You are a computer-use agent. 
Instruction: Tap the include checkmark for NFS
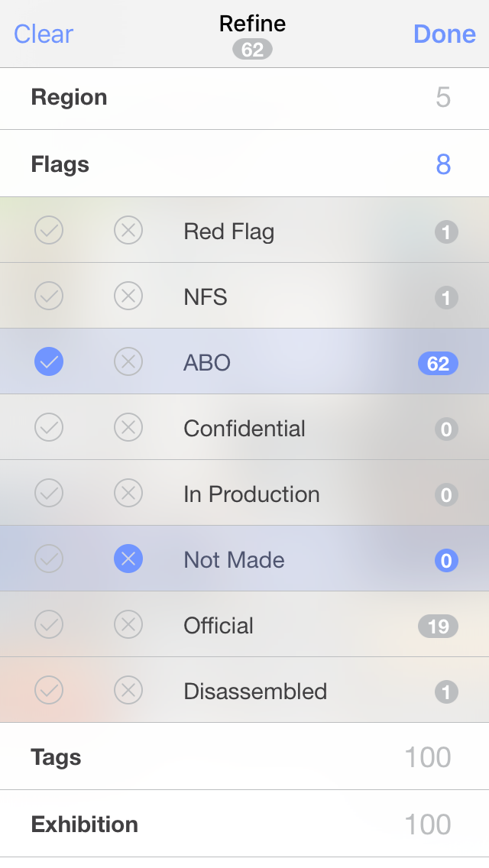[49, 296]
